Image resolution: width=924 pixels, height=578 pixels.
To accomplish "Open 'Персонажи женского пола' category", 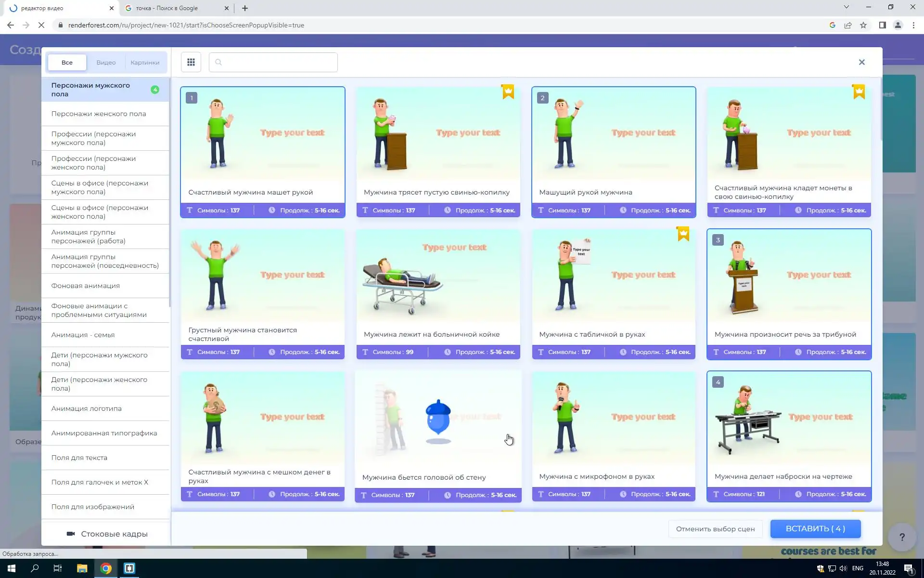I will 99,114.
